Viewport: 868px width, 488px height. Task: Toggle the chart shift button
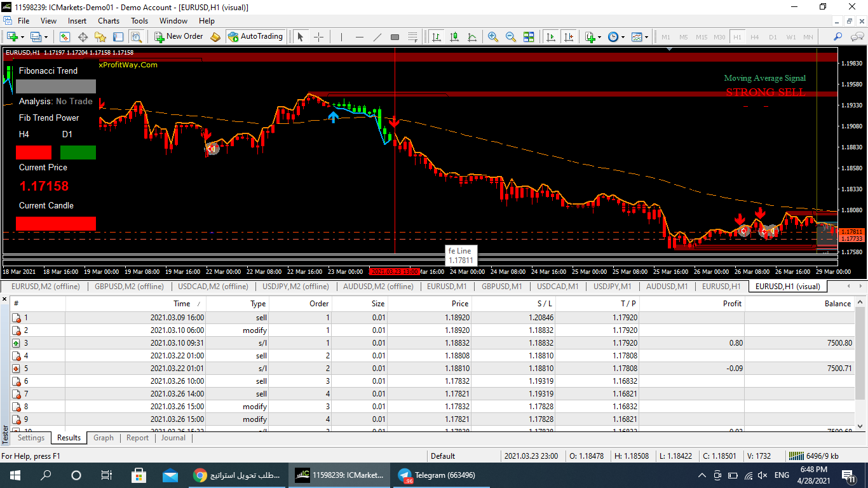tap(568, 37)
